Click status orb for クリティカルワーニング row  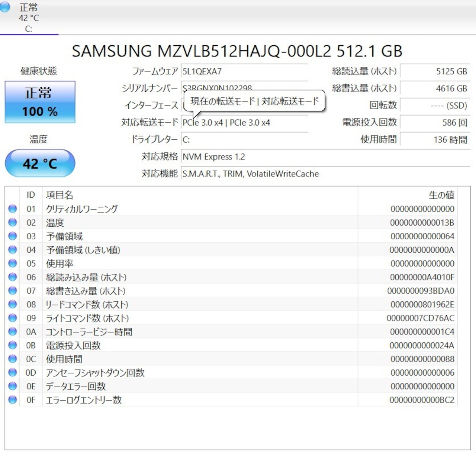[x=13, y=208]
